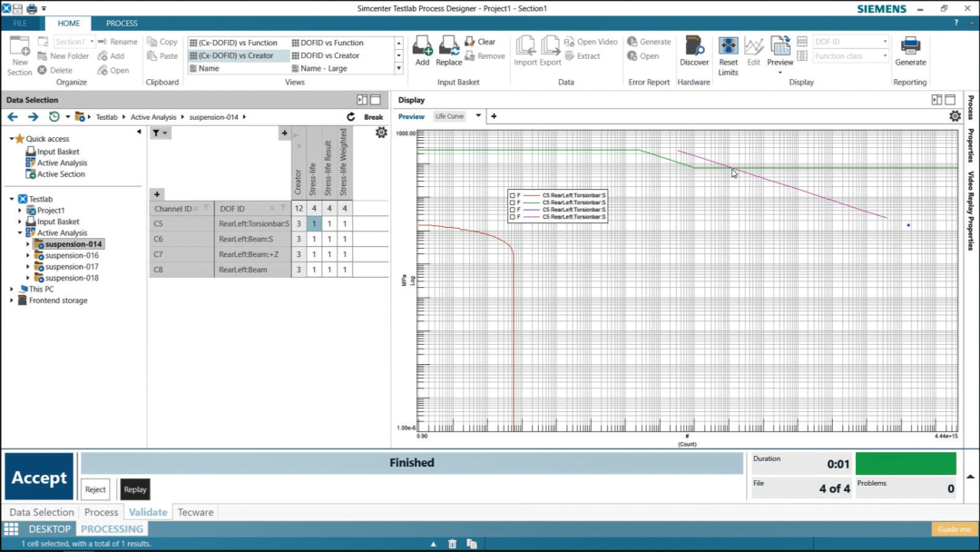This screenshot has width=980, height=552.
Task: Click the green status indicator block
Action: (x=906, y=464)
